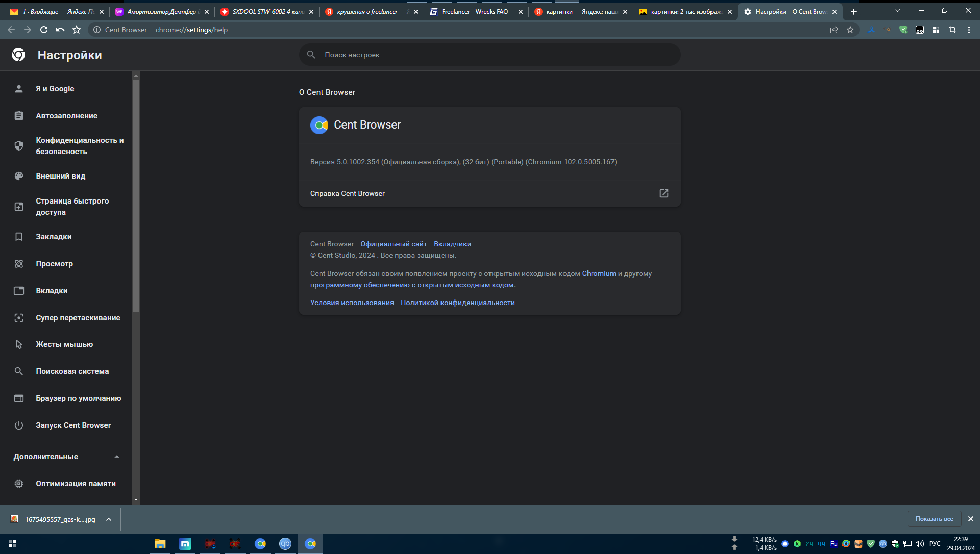This screenshot has height=554, width=980.
Task: Click the blue ribbon extension icon
Action: pos(872,30)
